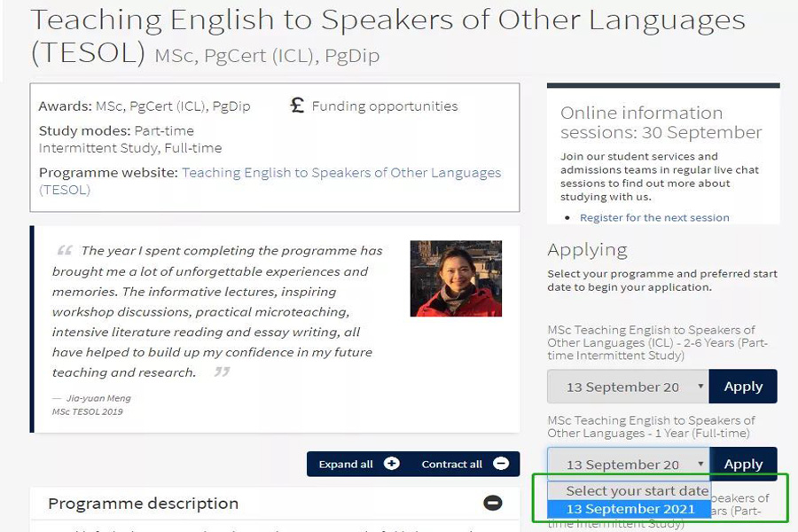This screenshot has width=798, height=532.
Task: Open Funding opportunities link
Action: (x=385, y=106)
